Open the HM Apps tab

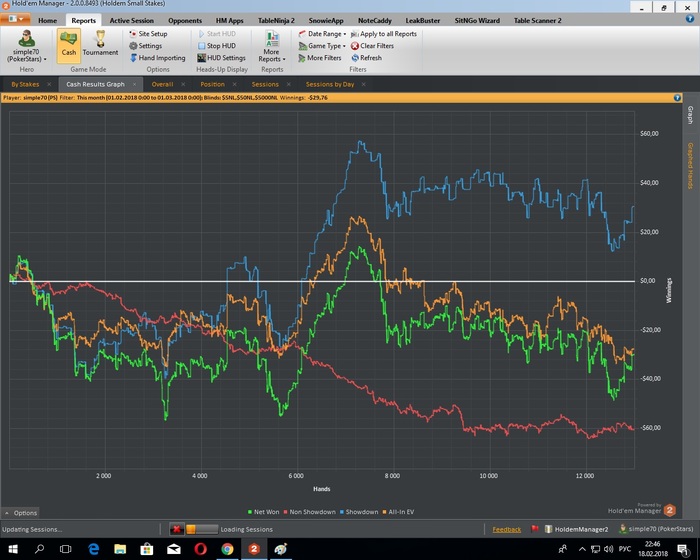coord(229,20)
